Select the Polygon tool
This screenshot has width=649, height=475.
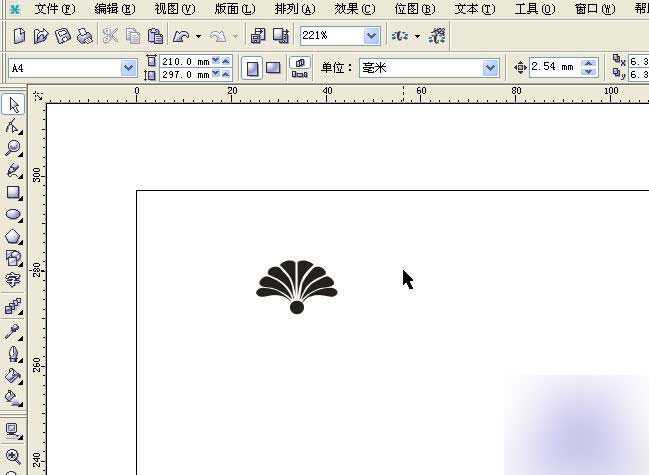13,237
